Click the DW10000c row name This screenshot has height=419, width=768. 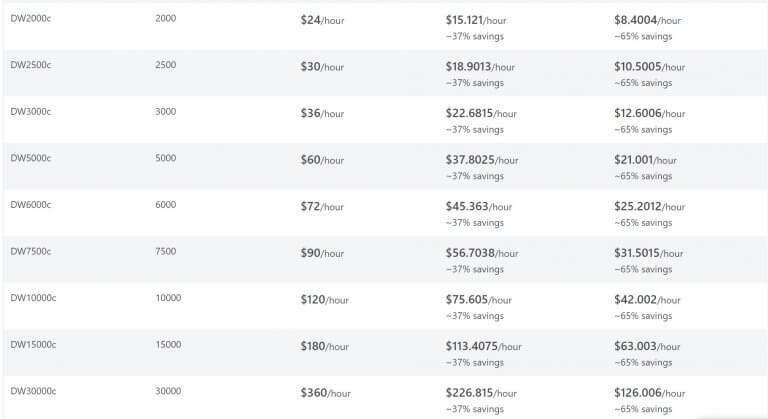coord(33,298)
